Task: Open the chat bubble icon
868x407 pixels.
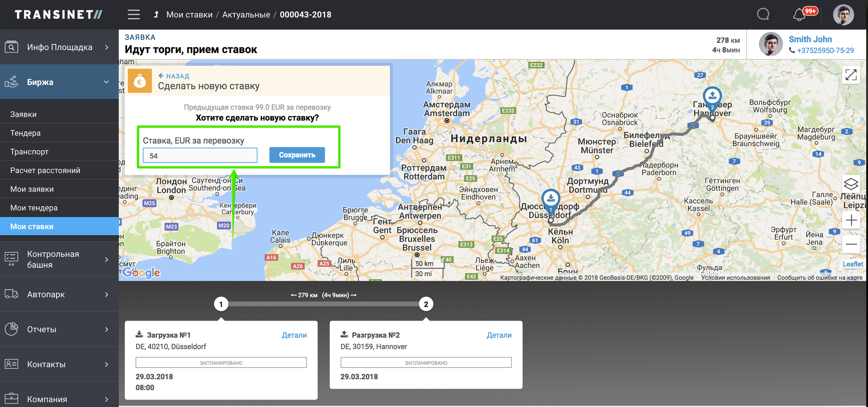Action: pos(763,15)
